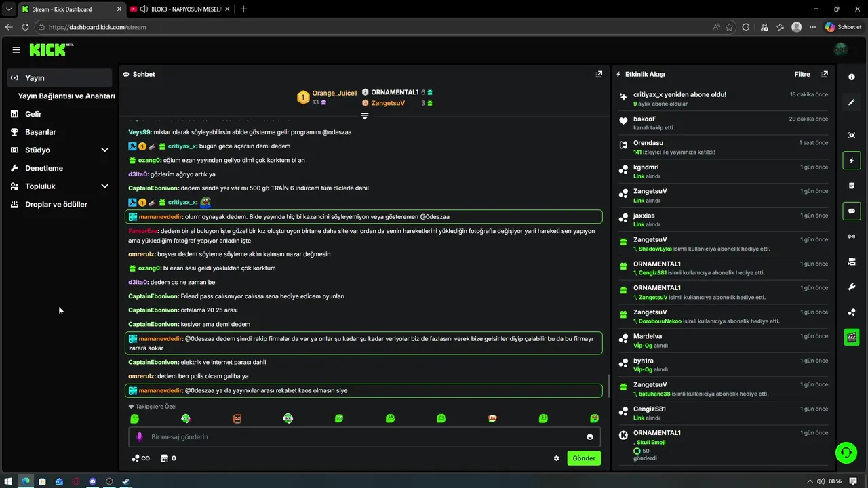868x488 pixels.
Task: Click browser refresh button
Action: point(25,27)
